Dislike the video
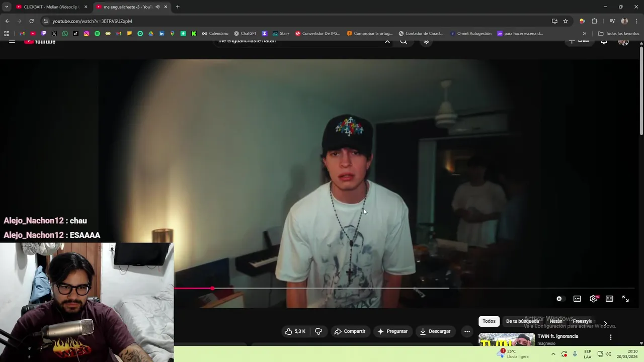This screenshot has height=362, width=644. click(318, 331)
